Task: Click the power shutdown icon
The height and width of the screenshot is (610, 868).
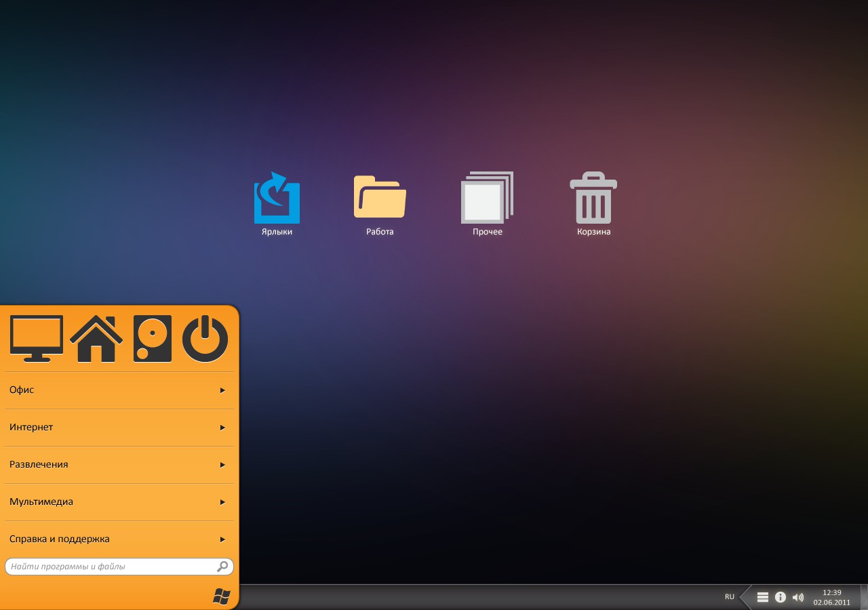Action: point(205,338)
